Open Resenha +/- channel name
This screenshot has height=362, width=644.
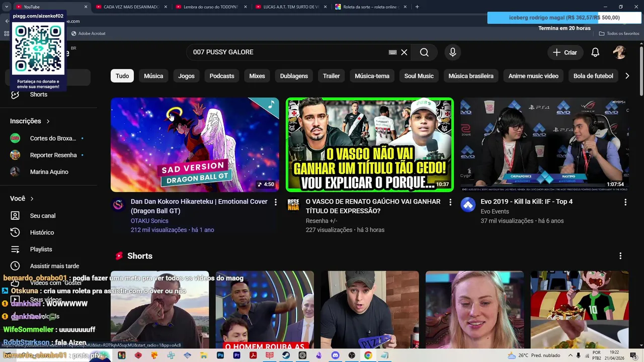321,221
